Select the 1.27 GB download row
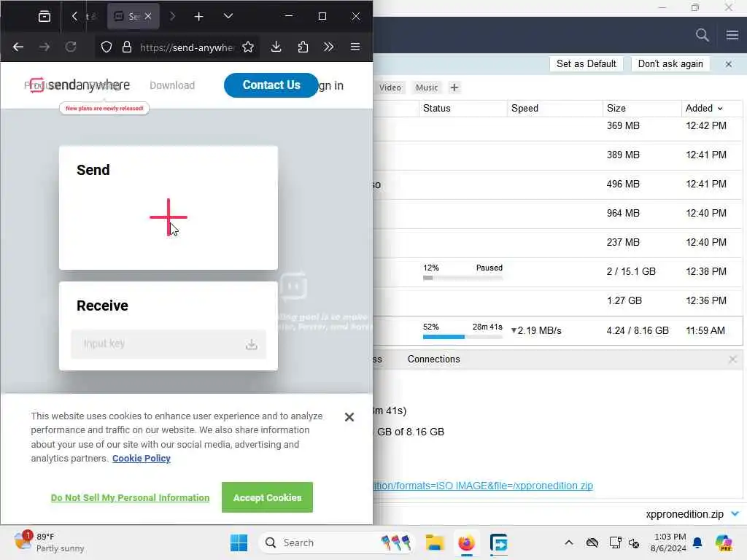The height and width of the screenshot is (560, 747). (x=558, y=301)
